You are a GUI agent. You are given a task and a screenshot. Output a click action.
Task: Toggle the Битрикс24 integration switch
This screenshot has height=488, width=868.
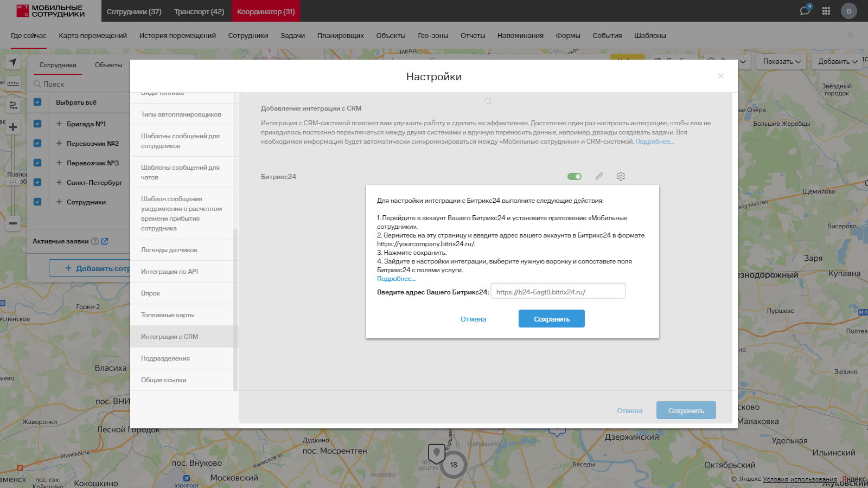tap(574, 176)
